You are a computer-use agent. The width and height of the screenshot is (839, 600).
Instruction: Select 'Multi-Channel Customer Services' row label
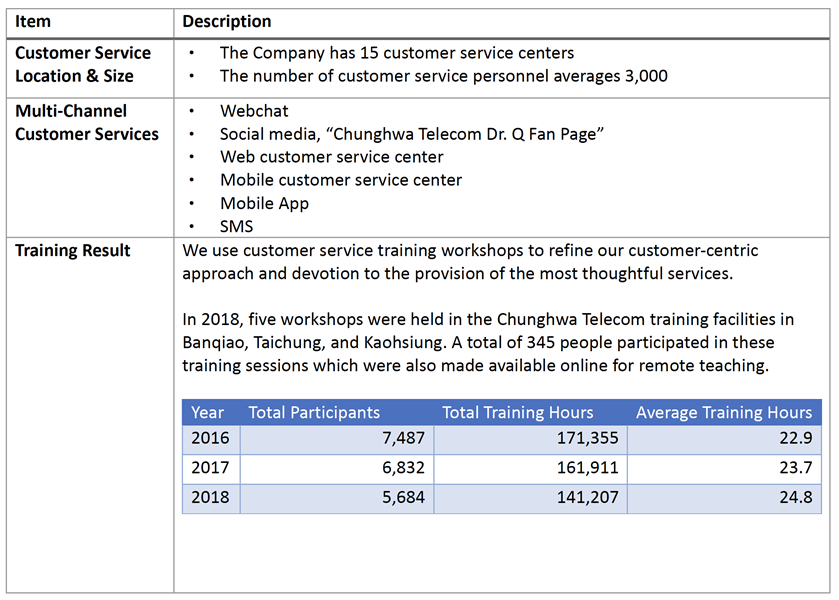point(87,122)
